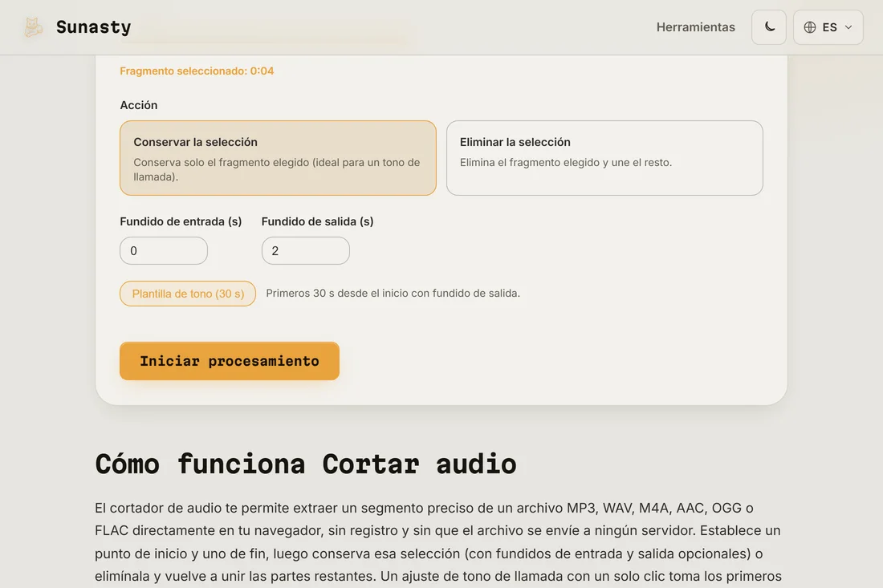
Task: Click the Sunasty cat logo icon
Action: (x=33, y=27)
